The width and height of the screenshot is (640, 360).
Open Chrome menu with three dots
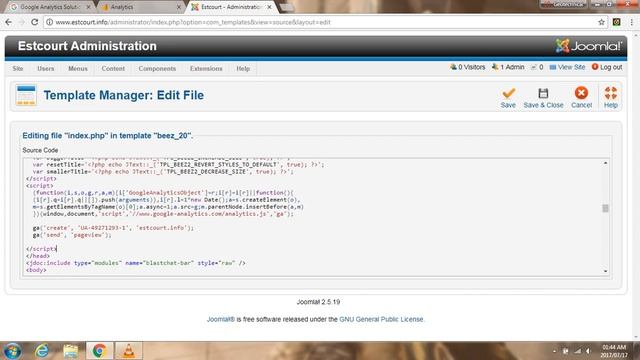[631, 22]
